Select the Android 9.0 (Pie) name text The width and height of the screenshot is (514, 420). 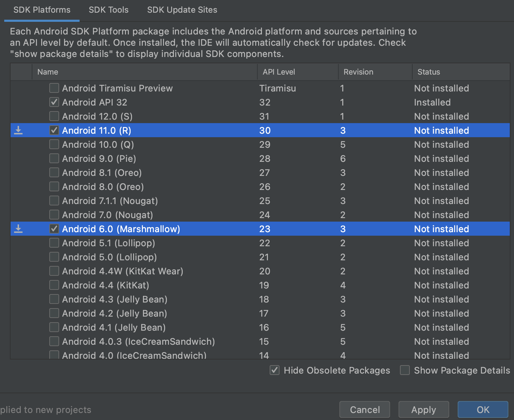point(99,159)
